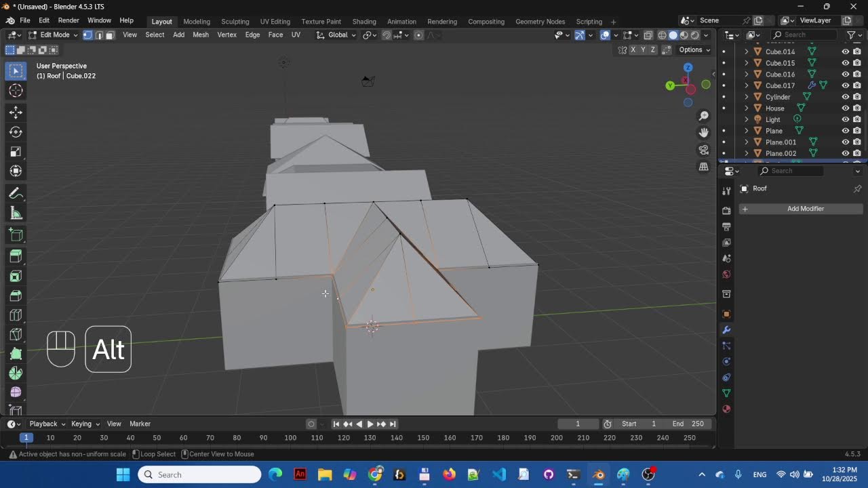This screenshot has width=868, height=488.
Task: Open the Global orientation dropdown
Action: (336, 35)
